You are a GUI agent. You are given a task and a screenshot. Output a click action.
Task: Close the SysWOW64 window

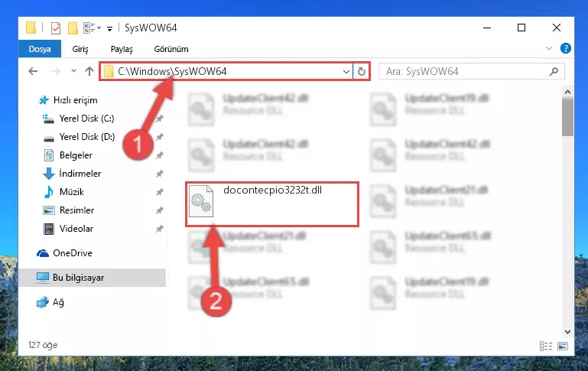[557, 28]
